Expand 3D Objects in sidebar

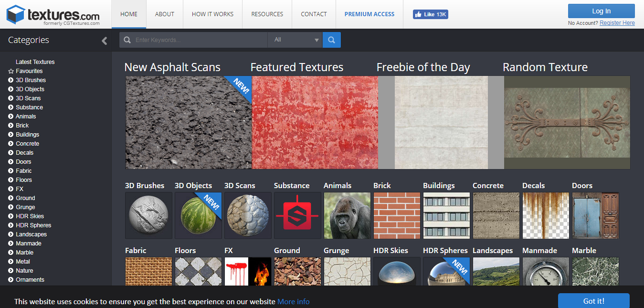click(11, 89)
